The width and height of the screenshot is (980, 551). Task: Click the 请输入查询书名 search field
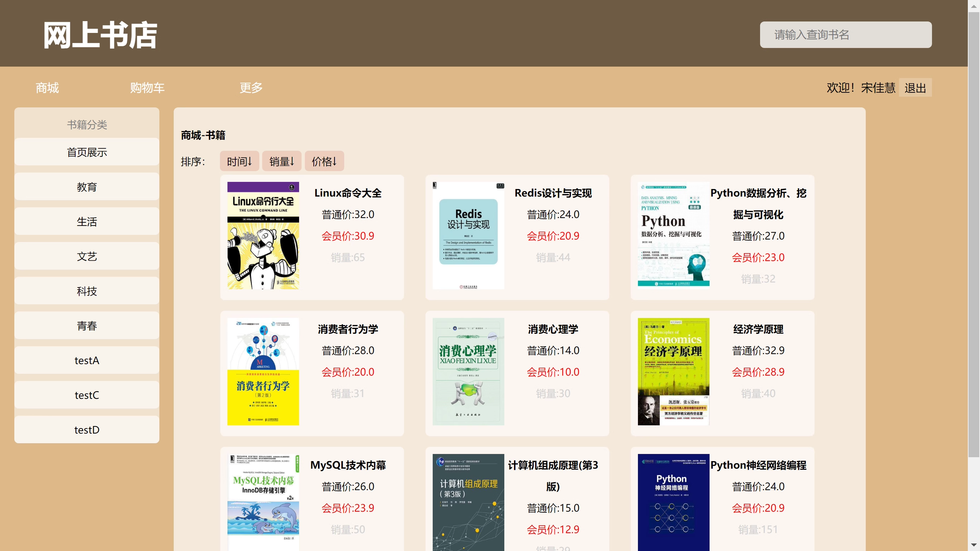(845, 35)
